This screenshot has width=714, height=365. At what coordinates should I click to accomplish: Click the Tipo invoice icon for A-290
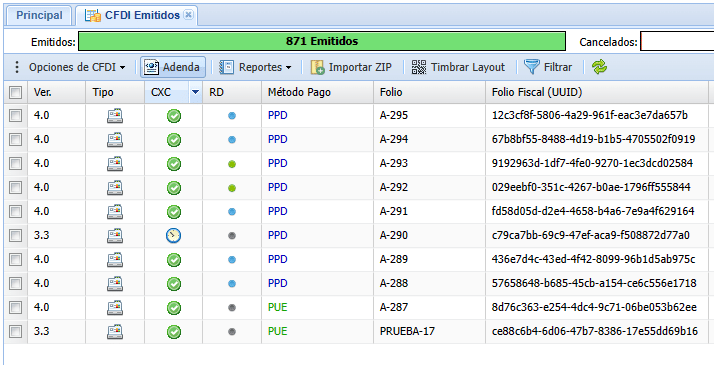115,235
